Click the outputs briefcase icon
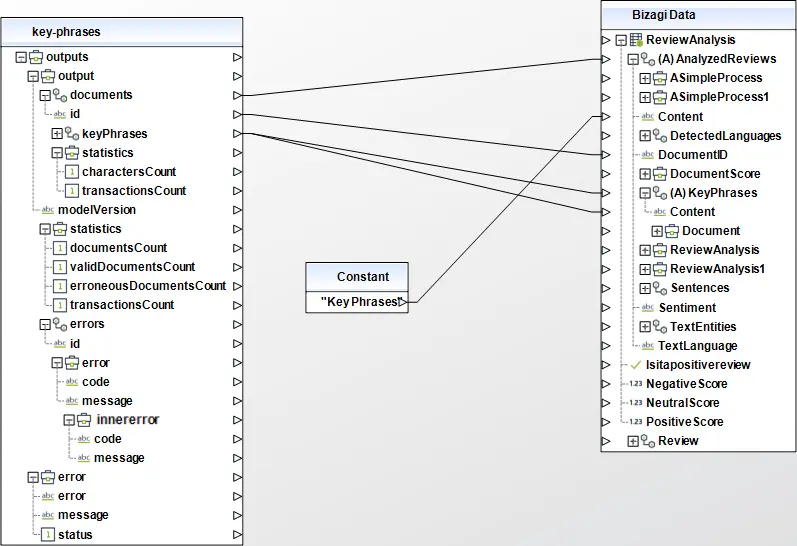 (36, 57)
